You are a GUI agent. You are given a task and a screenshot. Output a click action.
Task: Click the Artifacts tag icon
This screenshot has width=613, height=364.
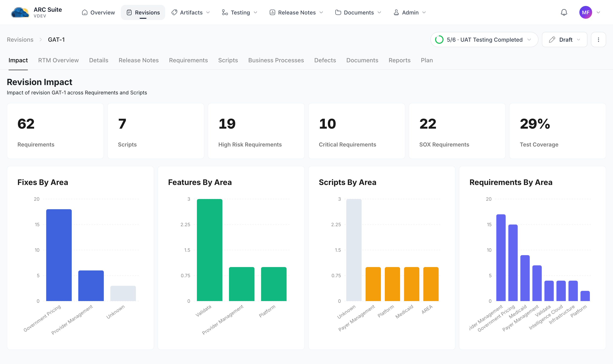click(174, 13)
